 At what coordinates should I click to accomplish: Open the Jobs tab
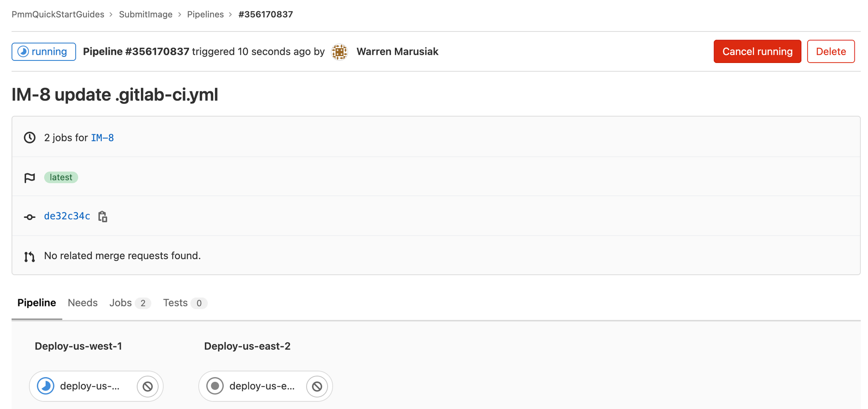[121, 303]
